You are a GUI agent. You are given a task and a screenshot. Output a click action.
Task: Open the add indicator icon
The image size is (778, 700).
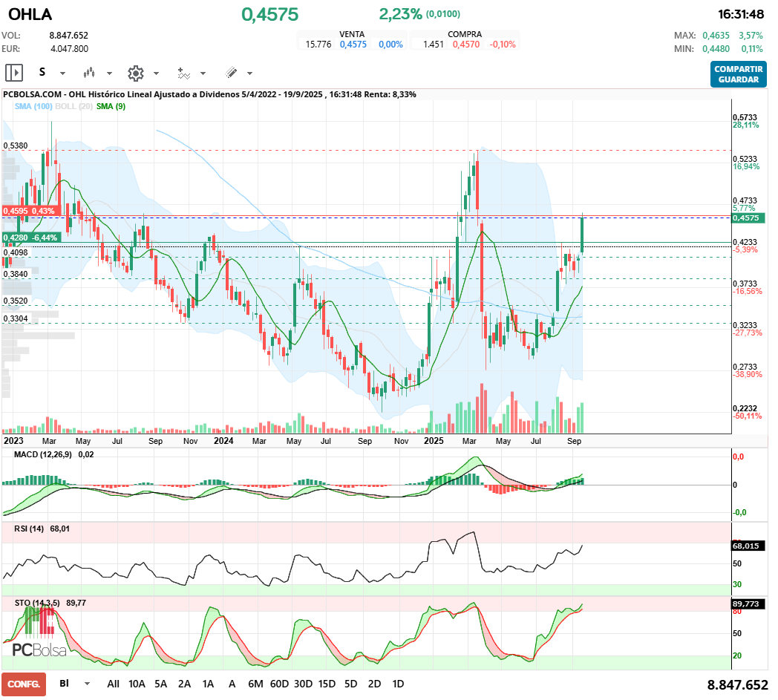[183, 73]
